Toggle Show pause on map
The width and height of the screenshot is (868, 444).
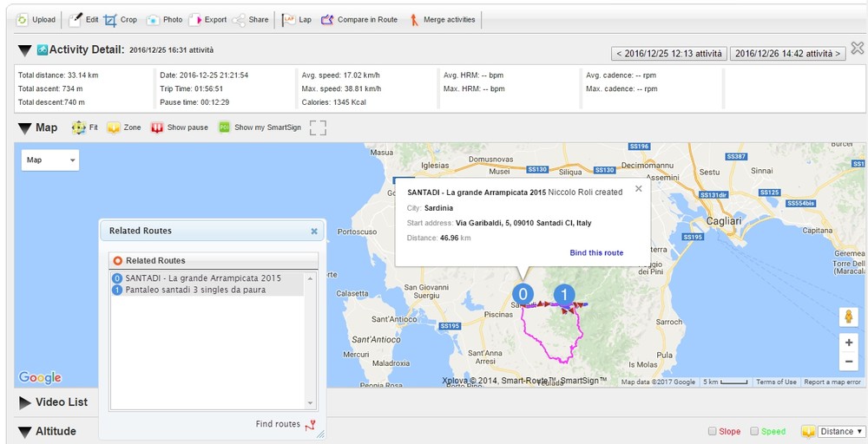[180, 127]
